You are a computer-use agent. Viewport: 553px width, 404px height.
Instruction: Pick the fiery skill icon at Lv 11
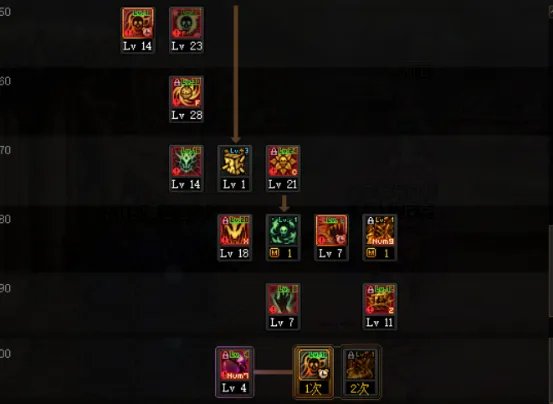379,300
